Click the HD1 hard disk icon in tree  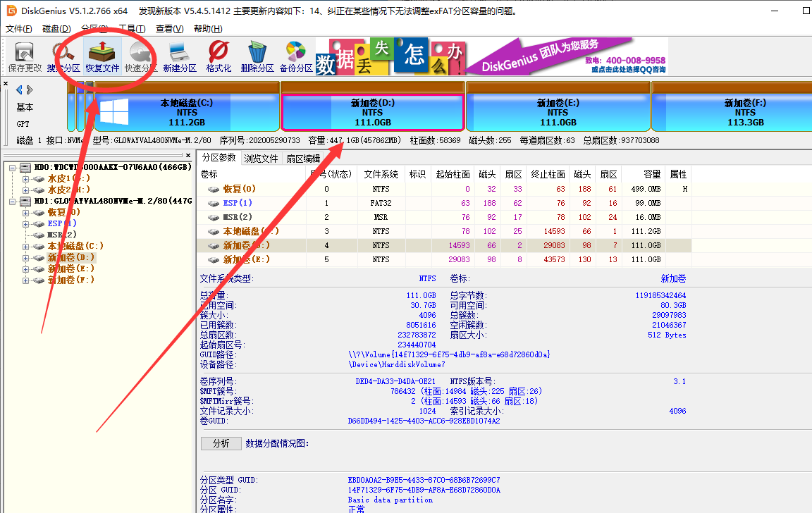pos(25,201)
